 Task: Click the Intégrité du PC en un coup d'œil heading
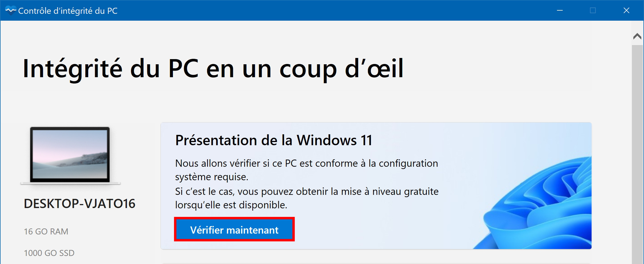click(213, 69)
